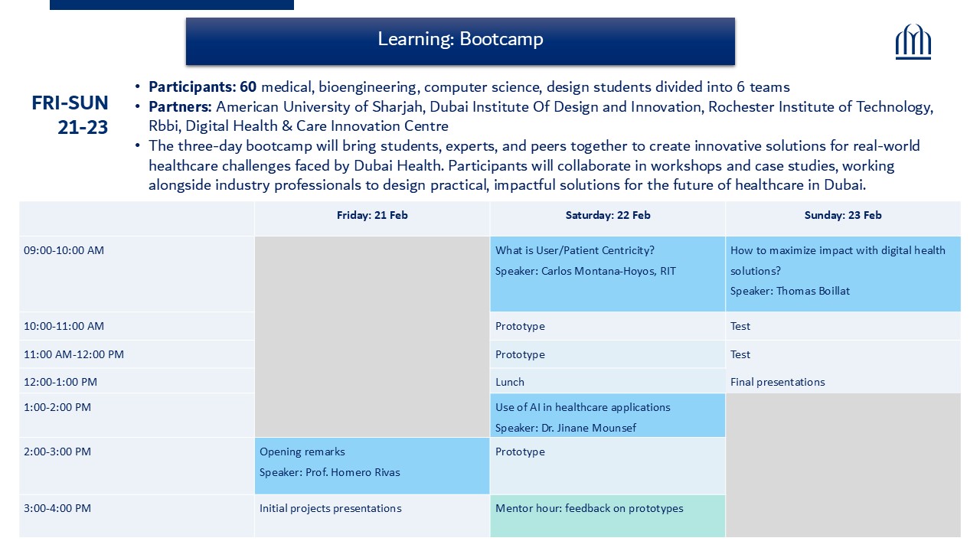
Task: Click Sunday 10:00 'Test' cell
Action: (x=843, y=326)
